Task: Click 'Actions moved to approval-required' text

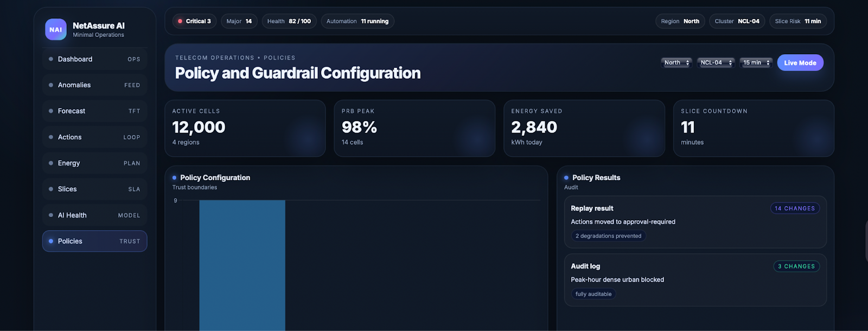Action: [623, 222]
